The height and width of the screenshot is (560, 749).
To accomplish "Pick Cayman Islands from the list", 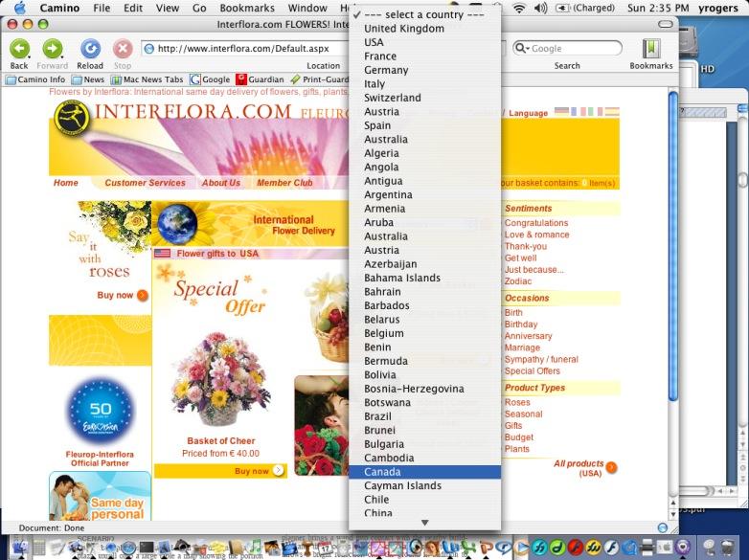I will click(424, 485).
